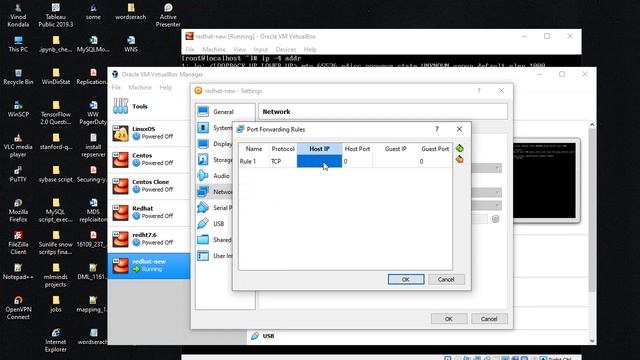Select the Recycle Bin desktop icon
The height and width of the screenshot is (360, 640).
(x=18, y=77)
